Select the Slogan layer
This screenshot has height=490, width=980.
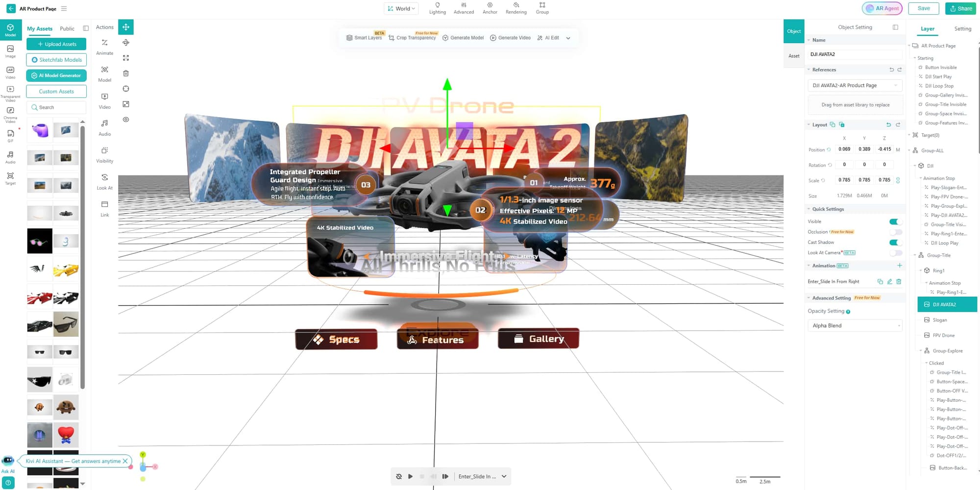[939, 320]
